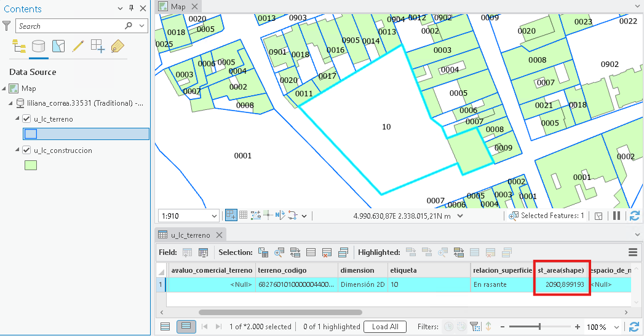The width and height of the screenshot is (644, 336).
Task: Select List By Drawing Order icon
Action: click(x=19, y=46)
